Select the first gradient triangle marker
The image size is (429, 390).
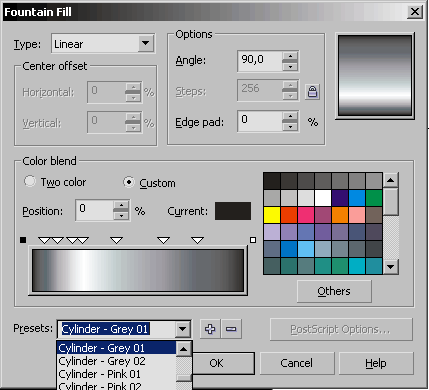(x=44, y=240)
